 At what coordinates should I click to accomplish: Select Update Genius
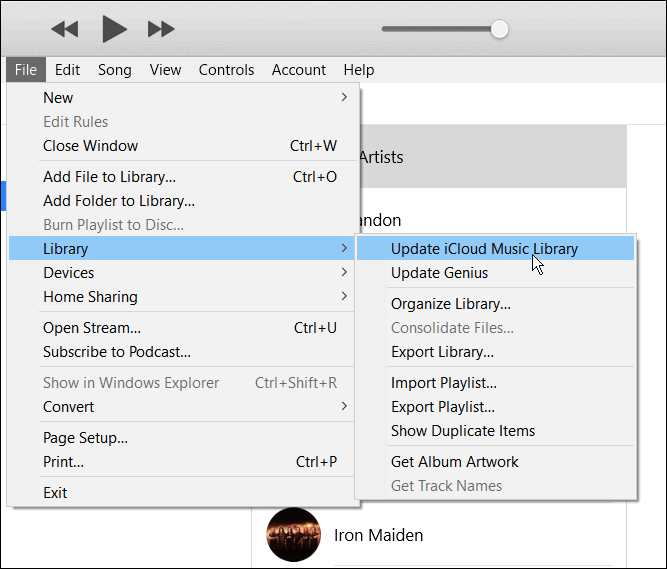496,273
